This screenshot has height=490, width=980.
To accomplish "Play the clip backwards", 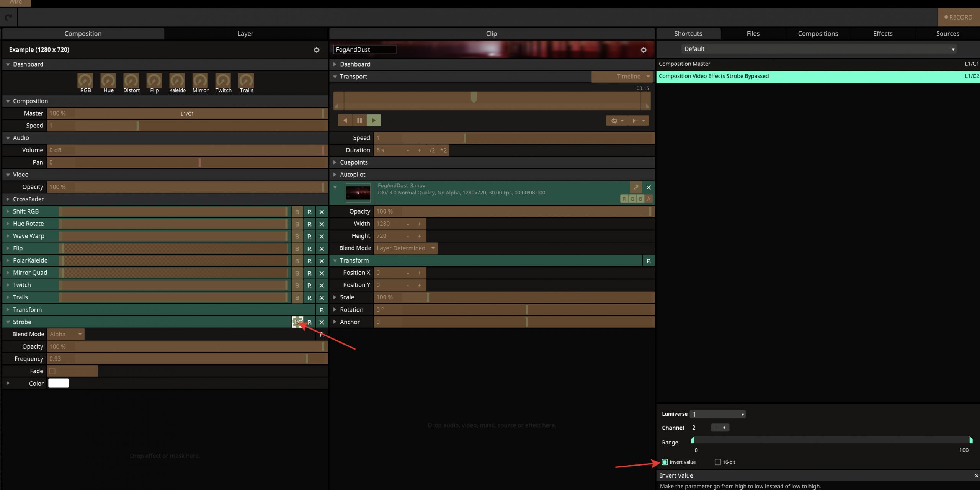I will click(x=345, y=120).
